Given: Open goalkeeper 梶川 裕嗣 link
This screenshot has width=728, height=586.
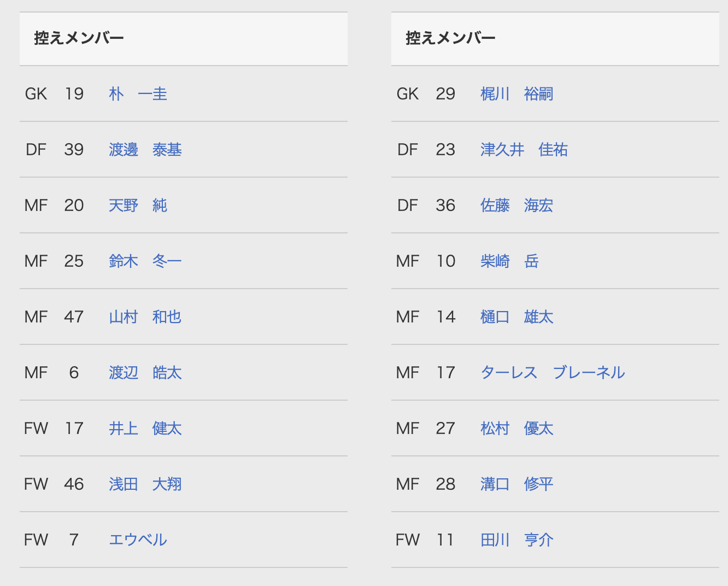Looking at the screenshot, I should (516, 94).
